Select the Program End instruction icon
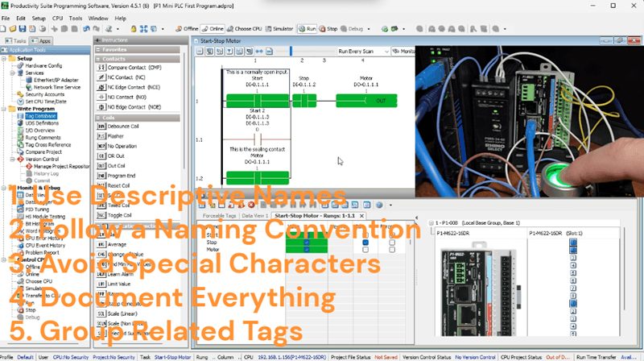This screenshot has width=644, height=361. [101, 176]
